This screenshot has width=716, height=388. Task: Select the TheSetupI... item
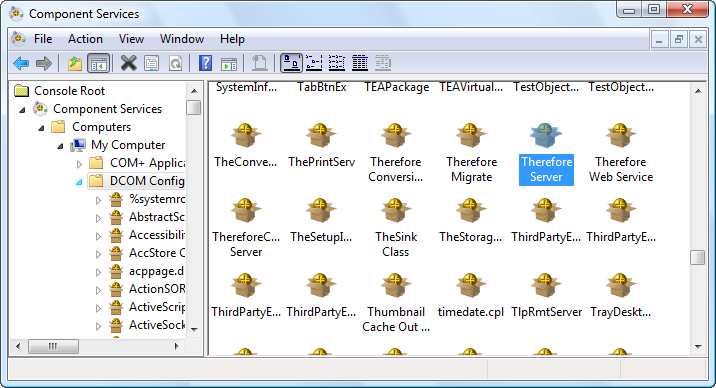tap(321, 221)
